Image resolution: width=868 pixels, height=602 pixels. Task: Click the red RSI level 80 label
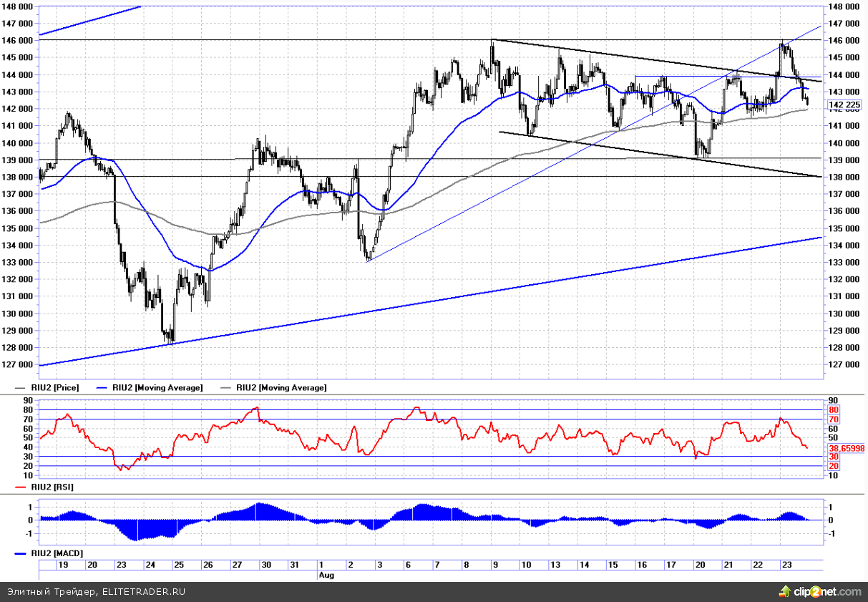click(833, 410)
